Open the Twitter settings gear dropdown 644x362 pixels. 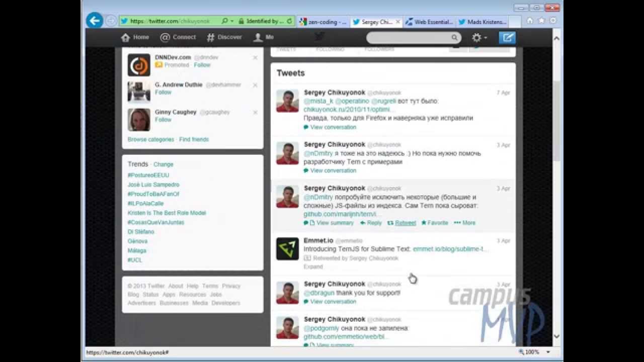tap(479, 38)
